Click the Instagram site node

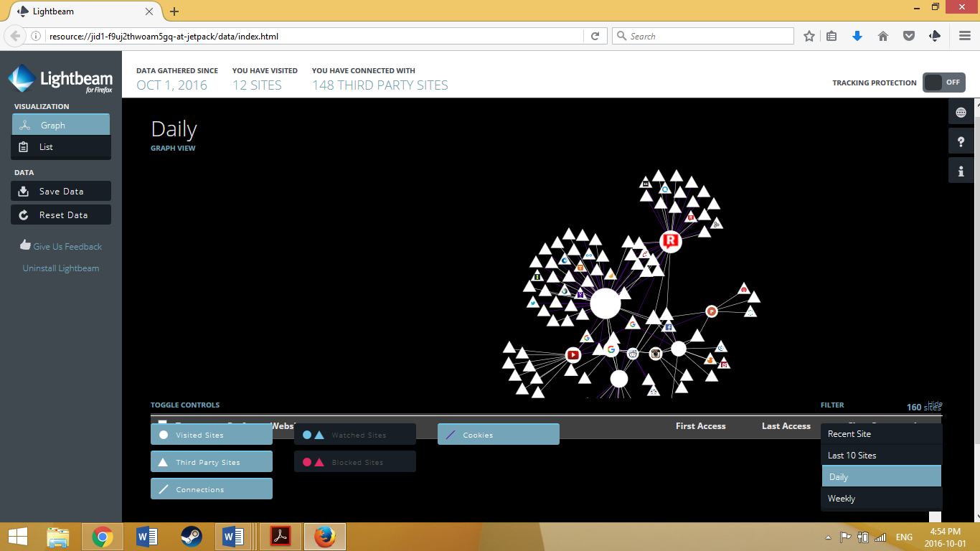(656, 354)
